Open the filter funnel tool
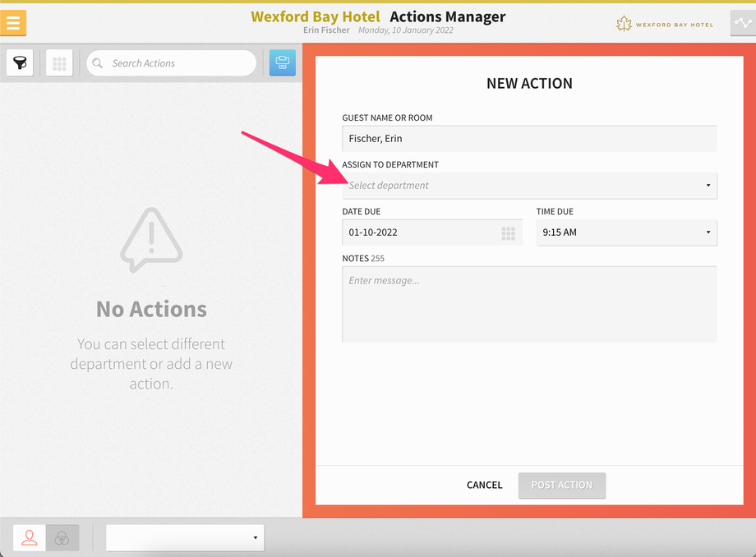 pos(20,62)
